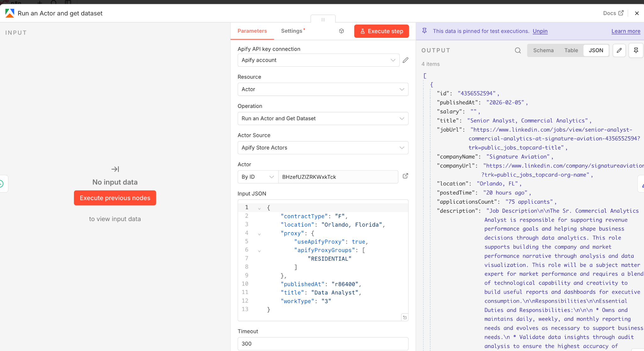Collapse the proxy object fold arrow

point(259,234)
